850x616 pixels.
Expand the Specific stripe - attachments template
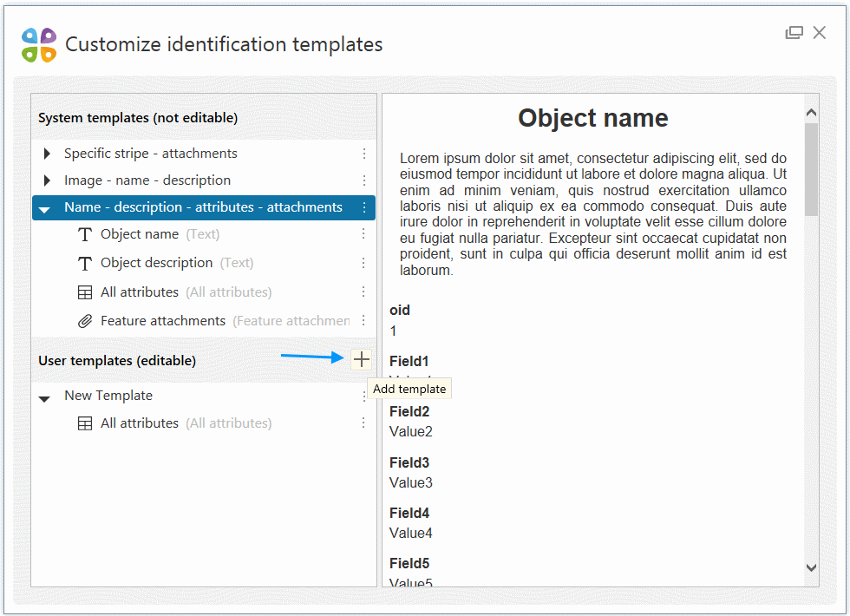click(x=47, y=154)
